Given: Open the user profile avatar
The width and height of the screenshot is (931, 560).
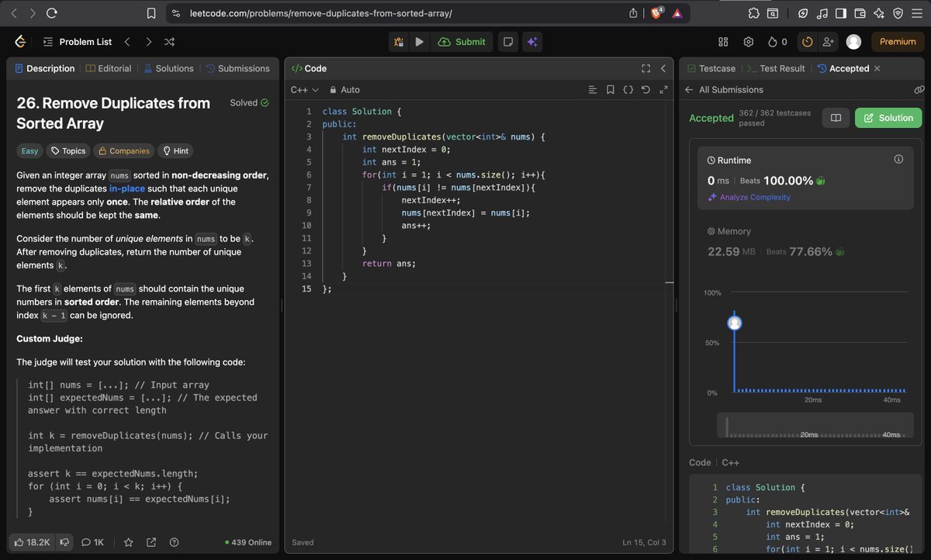Looking at the screenshot, I should [x=853, y=42].
